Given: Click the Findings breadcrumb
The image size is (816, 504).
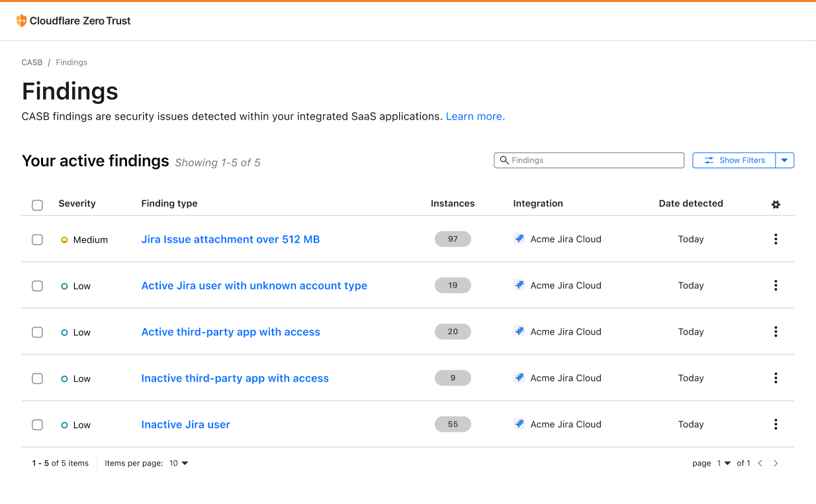Looking at the screenshot, I should coord(71,62).
